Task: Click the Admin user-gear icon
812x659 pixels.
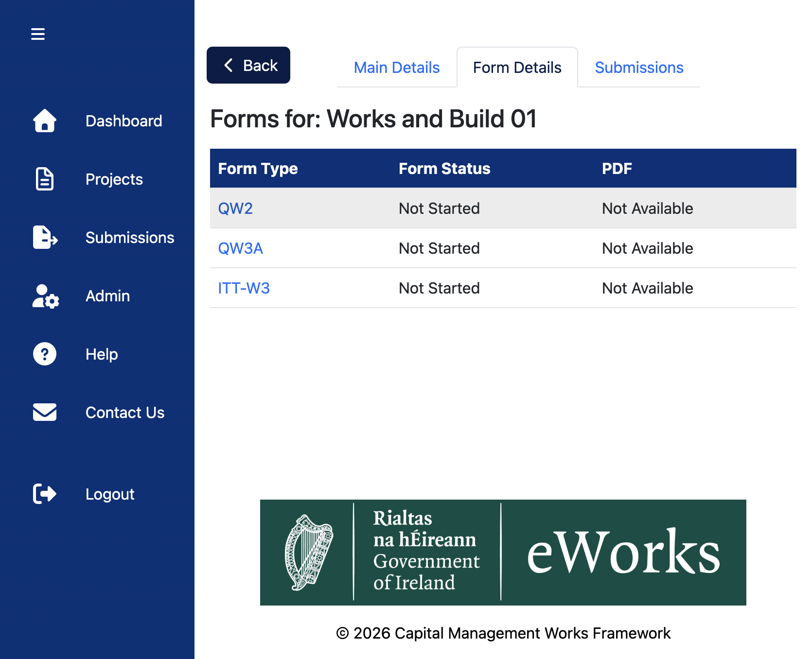Action: point(46,296)
